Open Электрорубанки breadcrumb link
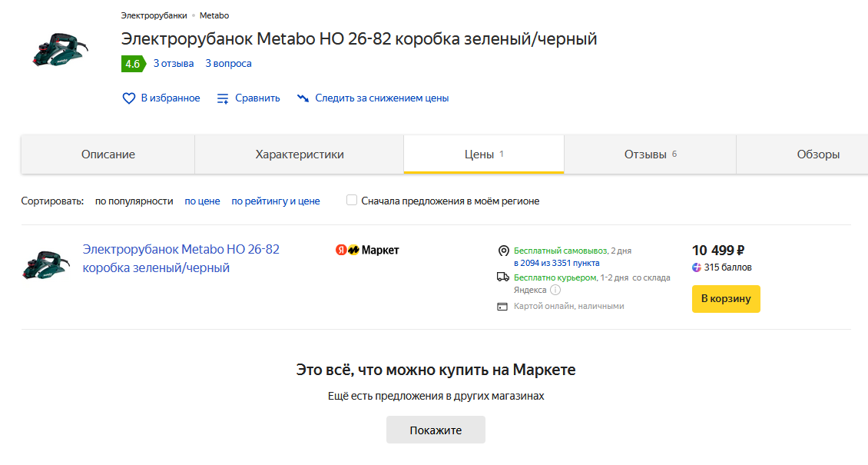 pyautogui.click(x=154, y=15)
